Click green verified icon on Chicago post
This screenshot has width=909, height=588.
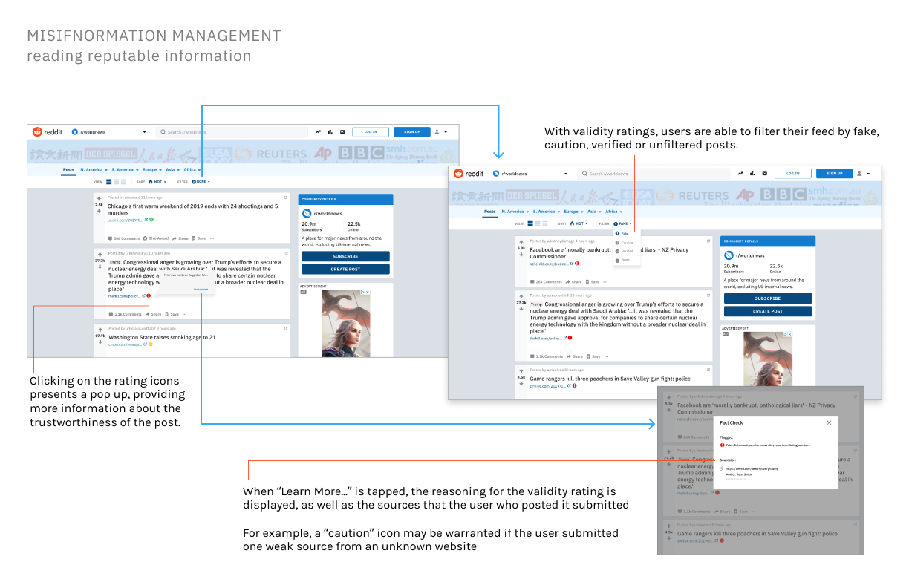(x=151, y=220)
